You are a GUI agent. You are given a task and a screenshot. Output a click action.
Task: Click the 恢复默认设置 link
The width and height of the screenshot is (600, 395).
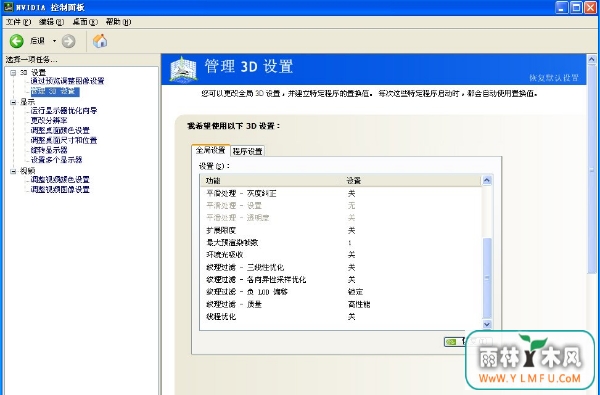tap(554, 78)
